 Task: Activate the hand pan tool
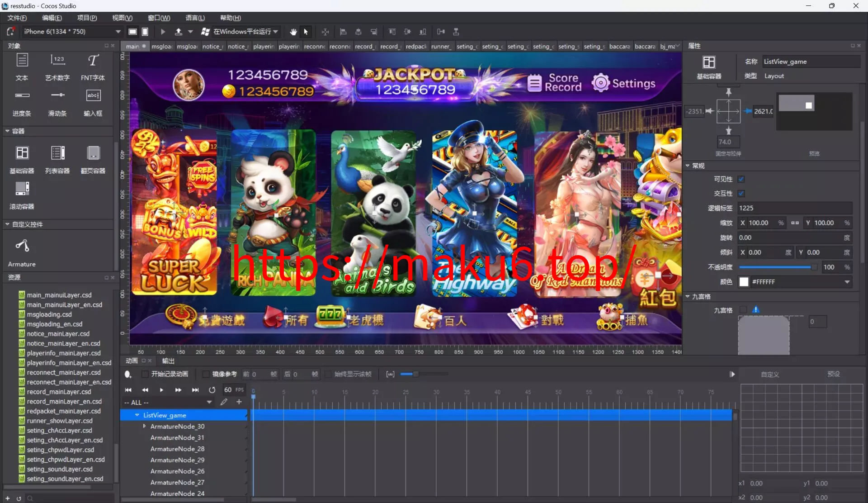click(293, 32)
